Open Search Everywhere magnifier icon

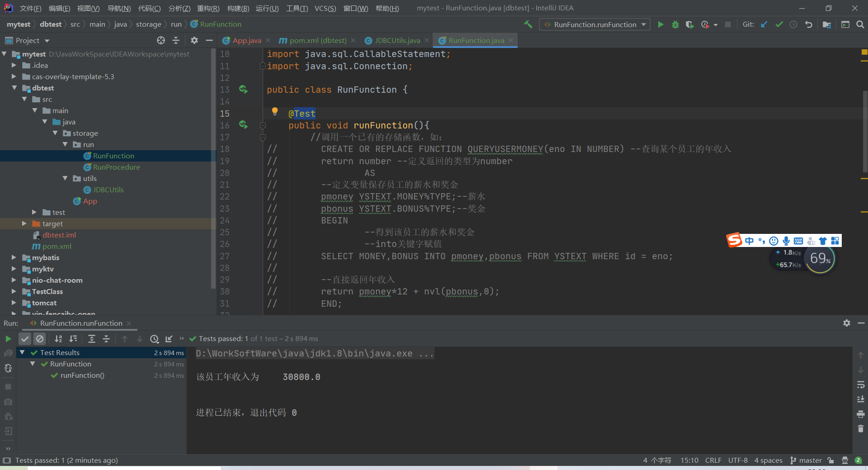[860, 24]
